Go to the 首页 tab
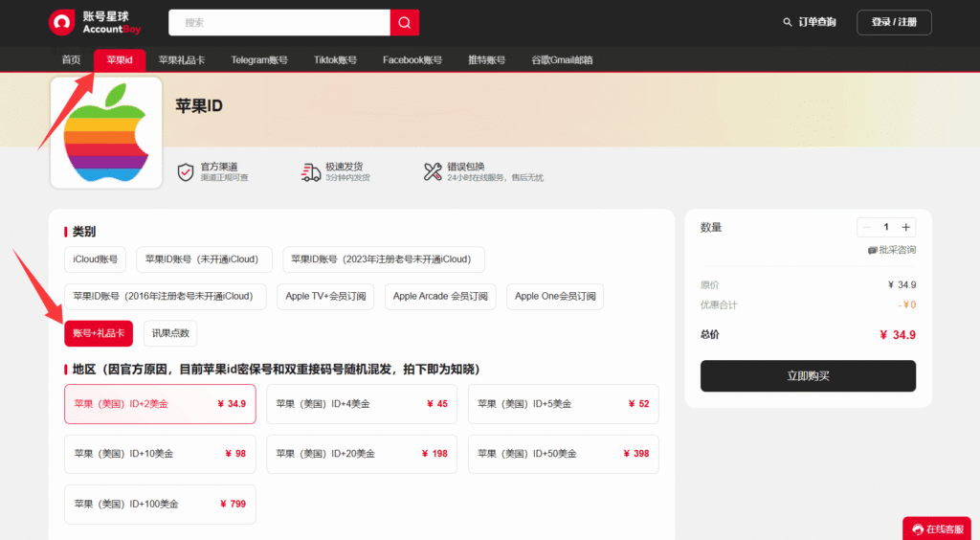The height and width of the screenshot is (540, 980). point(71,60)
